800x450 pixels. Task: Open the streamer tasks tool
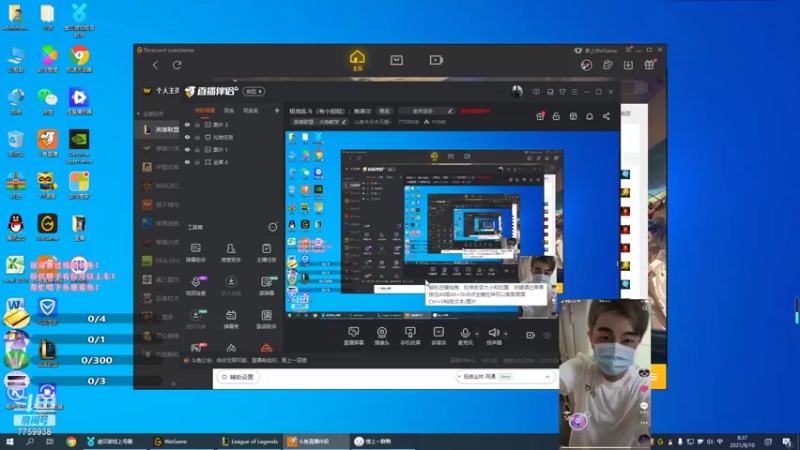coord(266,253)
